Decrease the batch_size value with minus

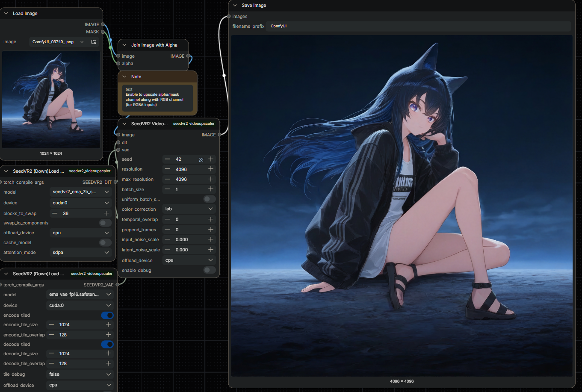click(168, 189)
